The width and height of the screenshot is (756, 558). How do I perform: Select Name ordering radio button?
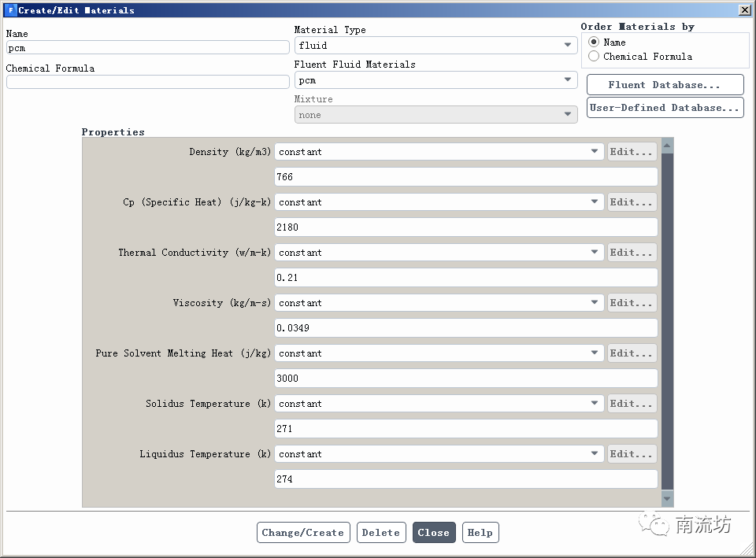tap(594, 42)
